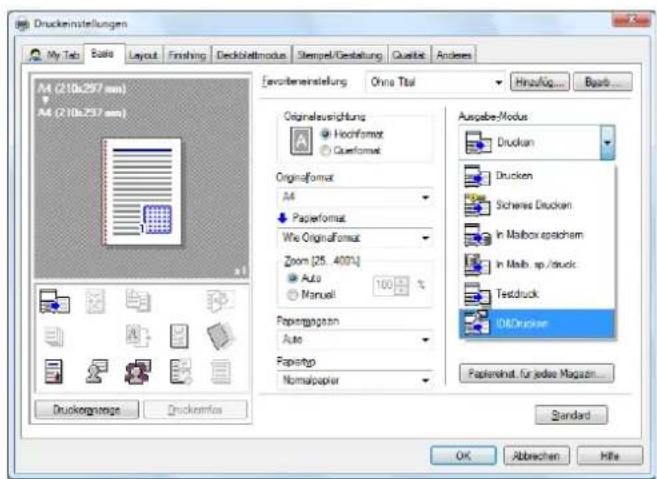
Task: Click the printer icon inside the Ausgabe-Modus combo box
Action: click(478, 142)
